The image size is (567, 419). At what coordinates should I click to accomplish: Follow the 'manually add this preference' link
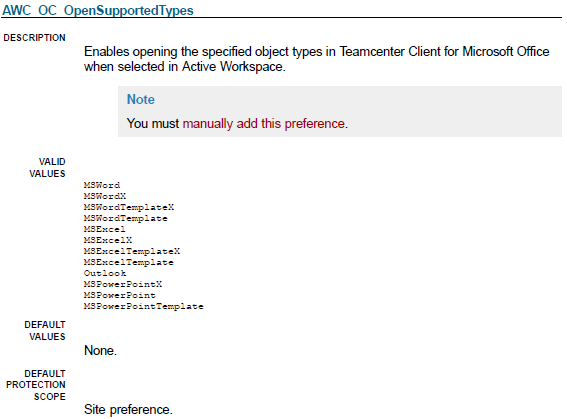263,124
